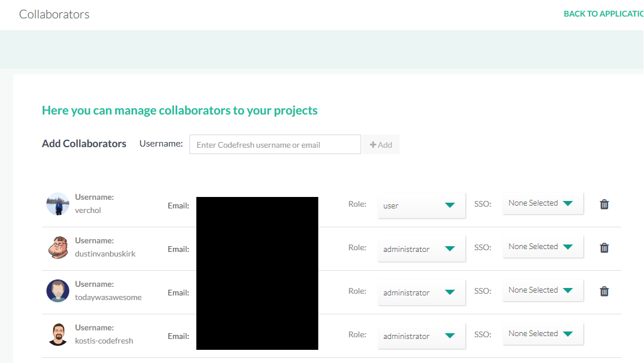Screen dimensions: 644x363
Task: Go back via Back to Application link
Action: [603, 14]
